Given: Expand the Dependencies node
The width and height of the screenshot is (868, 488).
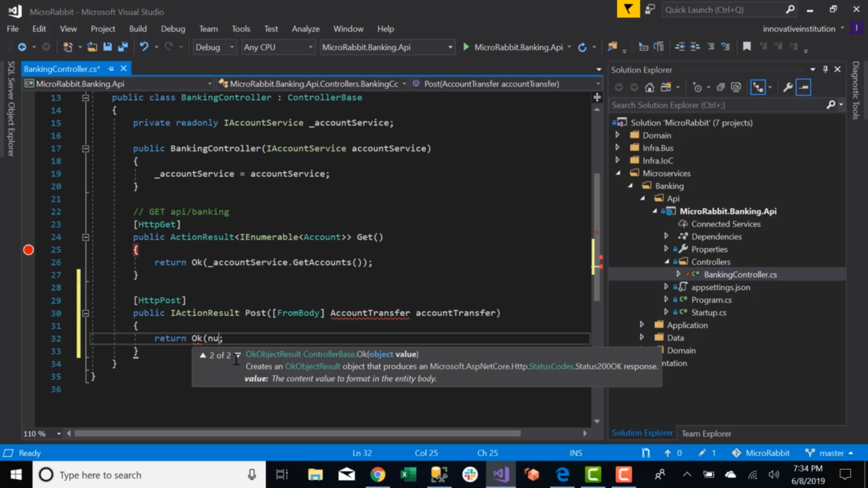Looking at the screenshot, I should pyautogui.click(x=667, y=236).
